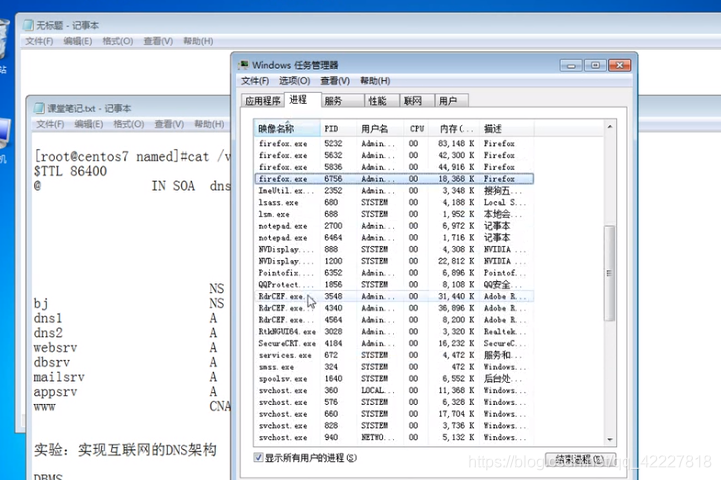Open 文件(F) menu in 课堂笔记.txt Notepad
Image resolution: width=721 pixels, height=480 pixels.
click(50, 124)
